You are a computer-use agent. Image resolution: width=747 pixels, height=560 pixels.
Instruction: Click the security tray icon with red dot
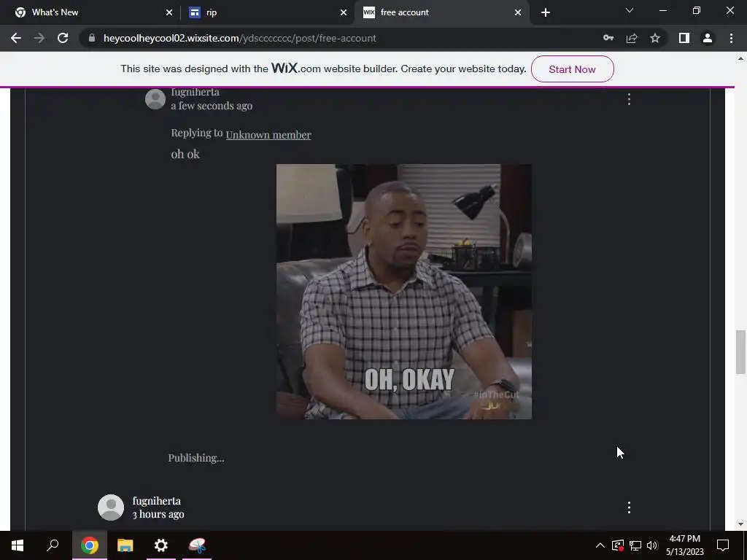tap(617, 545)
